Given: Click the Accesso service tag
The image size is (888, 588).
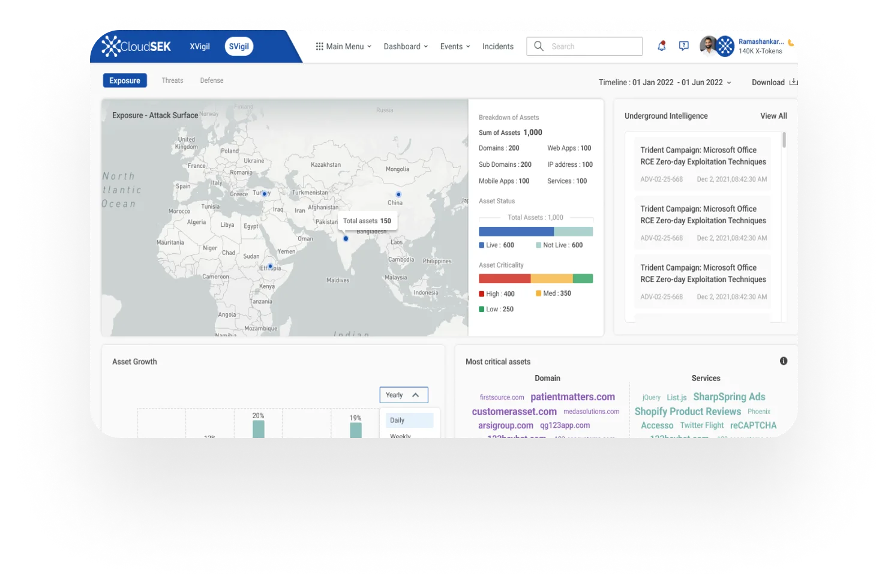Looking at the screenshot, I should coord(657,425).
